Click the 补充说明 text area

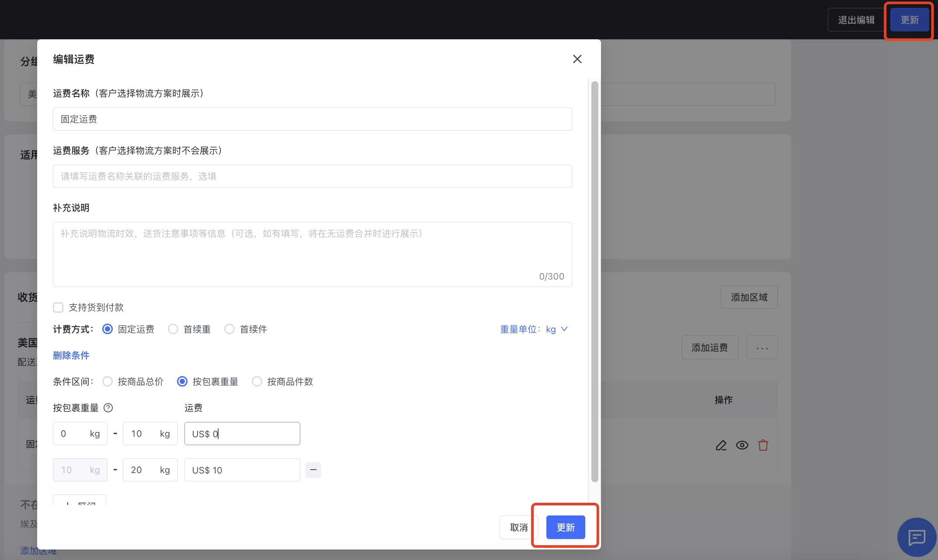click(x=312, y=254)
